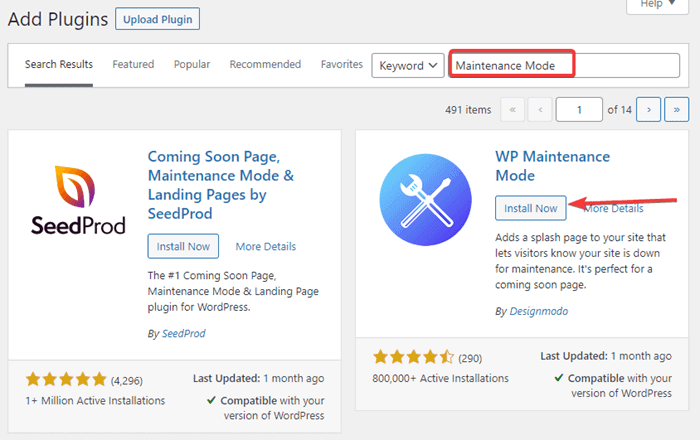Go to the next results page

pos(650,109)
